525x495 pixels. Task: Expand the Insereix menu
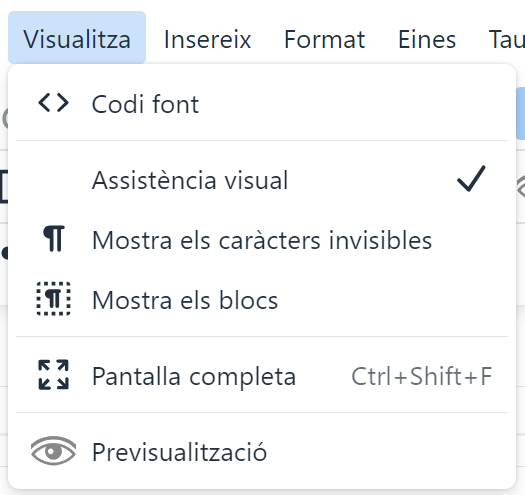(208, 40)
